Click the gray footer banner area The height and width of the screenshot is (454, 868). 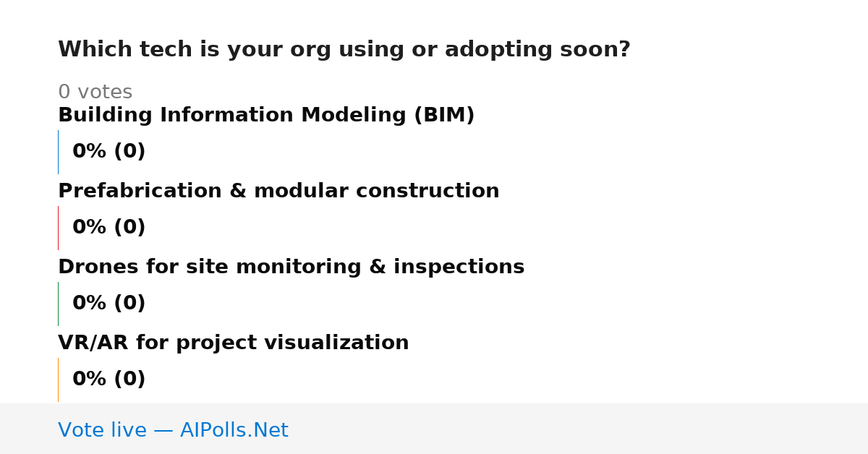pos(434,429)
